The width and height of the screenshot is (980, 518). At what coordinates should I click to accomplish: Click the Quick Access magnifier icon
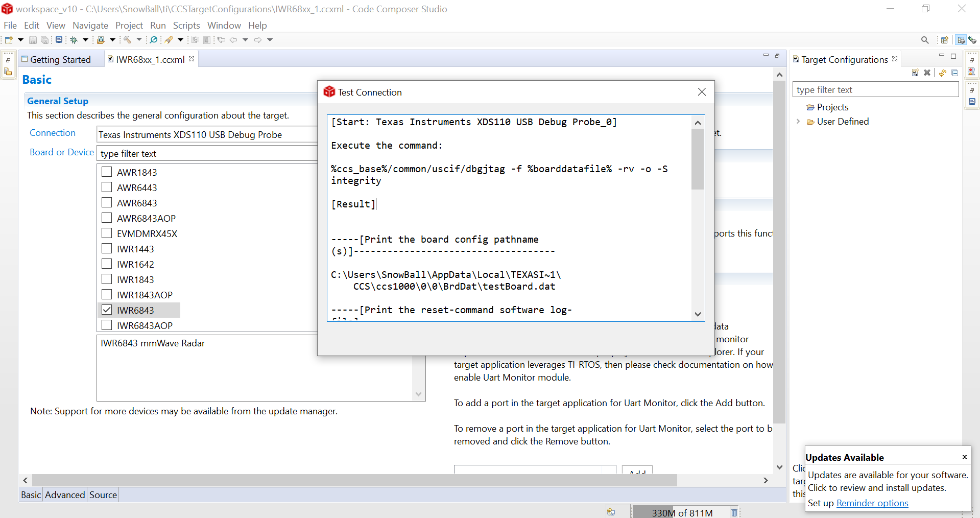pos(925,40)
